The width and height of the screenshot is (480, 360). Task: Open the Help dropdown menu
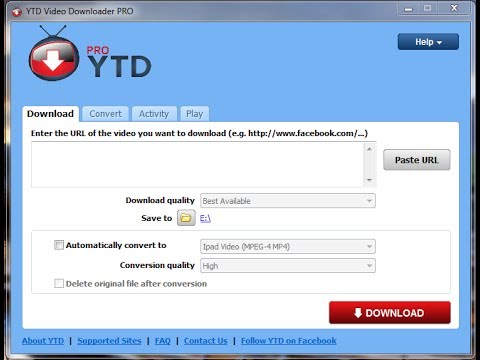click(x=428, y=42)
